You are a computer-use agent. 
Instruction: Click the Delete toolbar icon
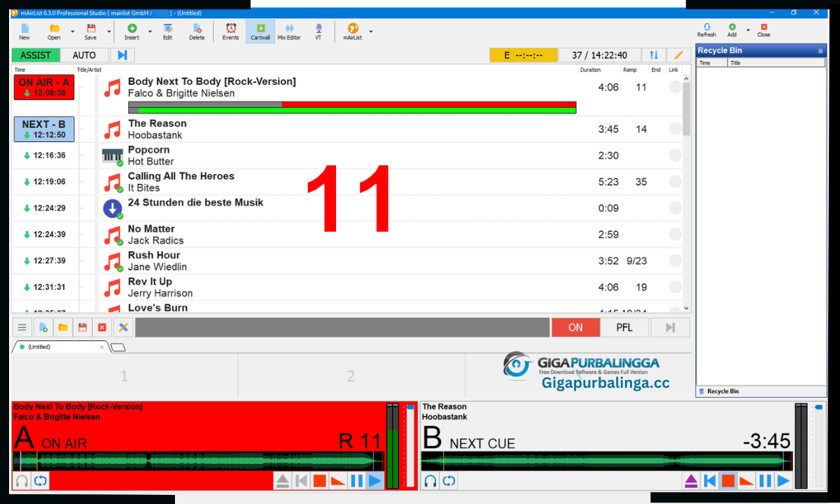pyautogui.click(x=197, y=31)
